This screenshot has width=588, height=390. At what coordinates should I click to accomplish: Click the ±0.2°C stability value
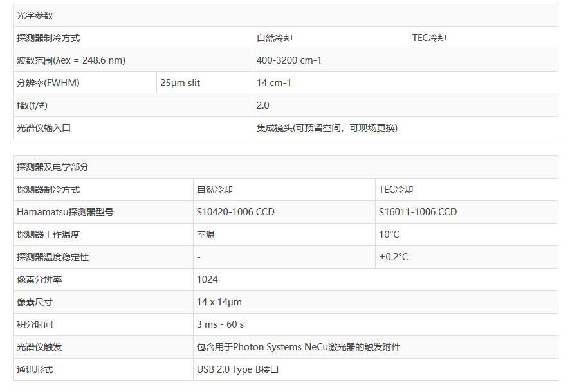tap(394, 257)
